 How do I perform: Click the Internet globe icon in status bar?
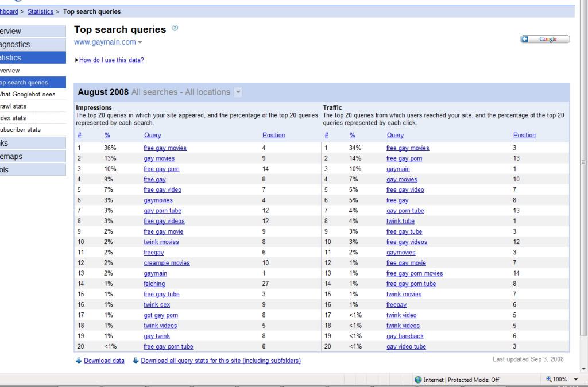click(419, 380)
